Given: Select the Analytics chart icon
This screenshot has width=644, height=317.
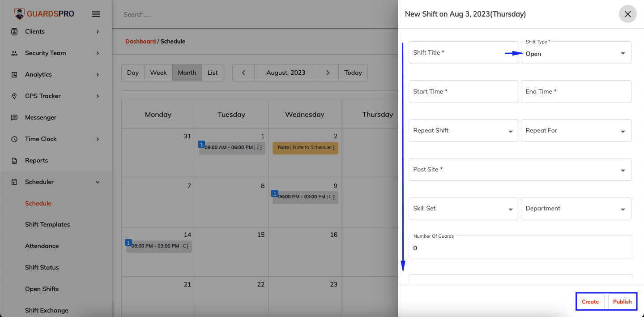Looking at the screenshot, I should (x=15, y=74).
